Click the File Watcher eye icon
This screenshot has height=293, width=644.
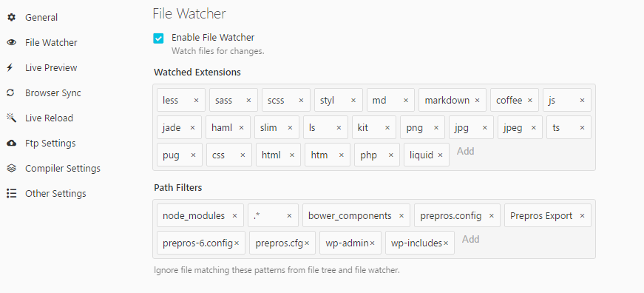click(12, 42)
